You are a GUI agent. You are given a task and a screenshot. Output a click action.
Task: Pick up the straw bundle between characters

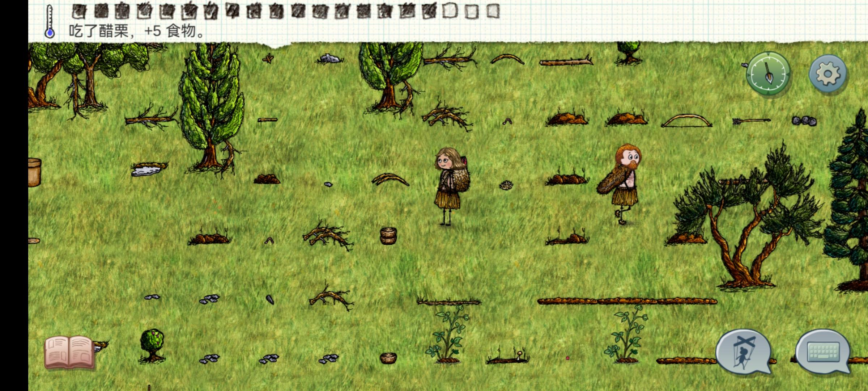tap(507, 185)
